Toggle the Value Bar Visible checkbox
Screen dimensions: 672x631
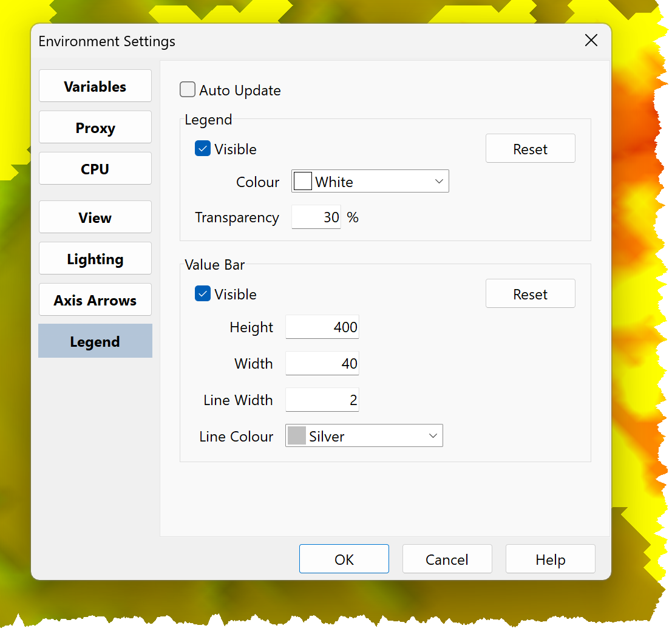[203, 294]
